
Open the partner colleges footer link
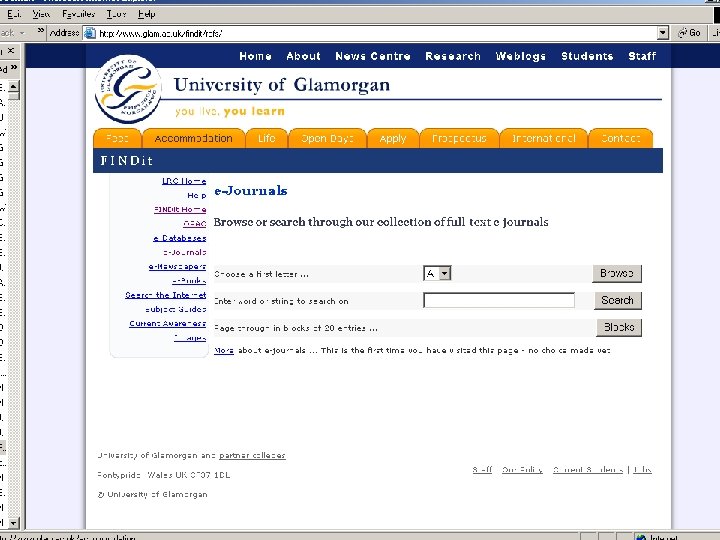(252, 456)
